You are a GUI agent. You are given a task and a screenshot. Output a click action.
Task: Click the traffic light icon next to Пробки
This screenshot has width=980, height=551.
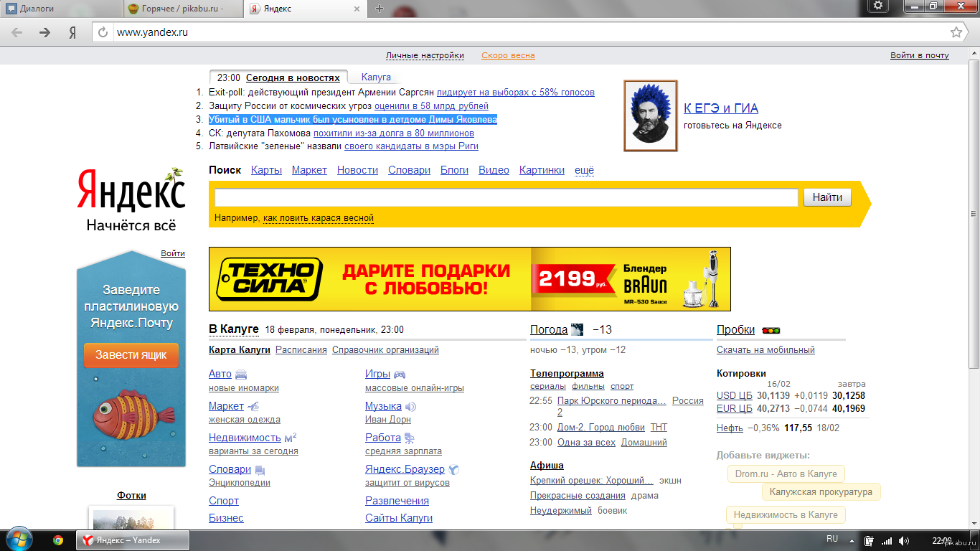coord(771,330)
